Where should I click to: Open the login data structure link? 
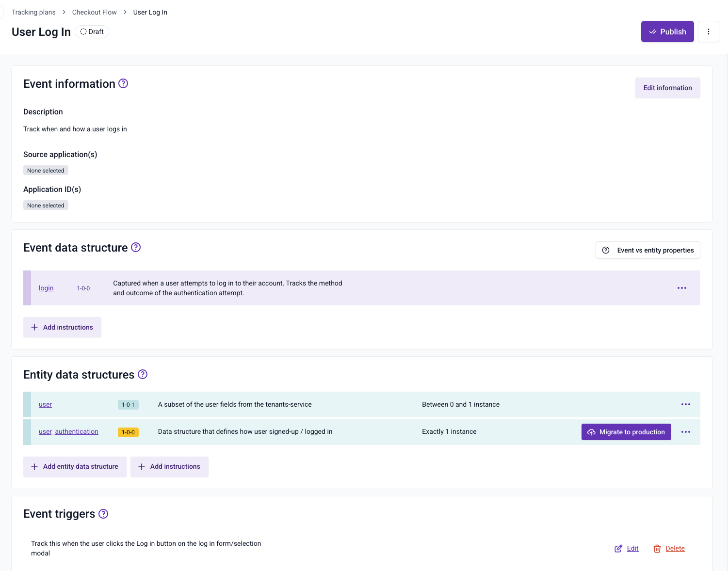46,287
